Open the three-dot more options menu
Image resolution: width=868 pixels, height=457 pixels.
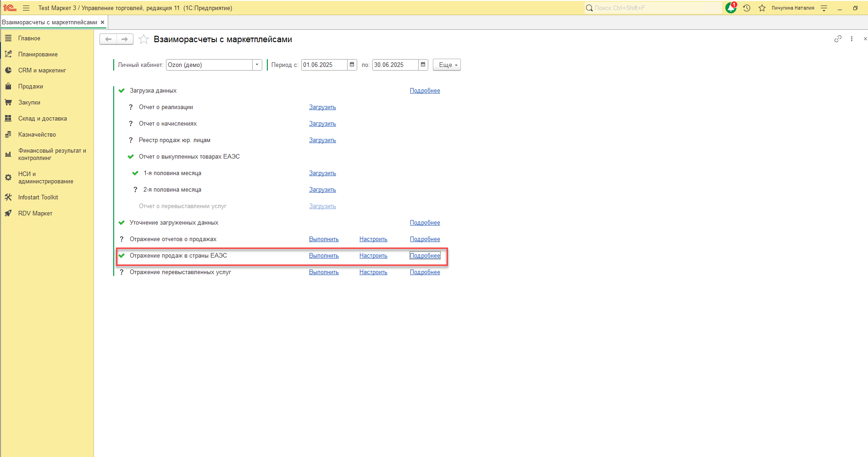pyautogui.click(x=851, y=39)
